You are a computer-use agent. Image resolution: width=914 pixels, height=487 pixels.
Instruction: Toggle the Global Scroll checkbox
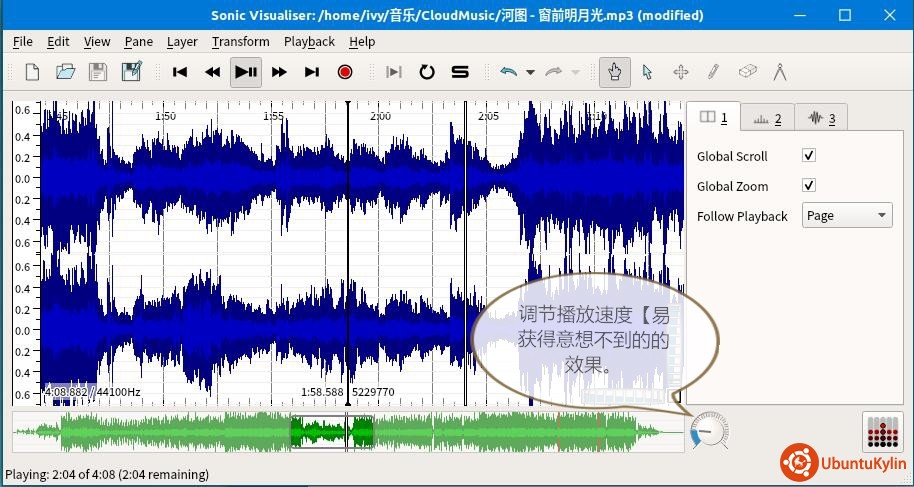point(809,156)
